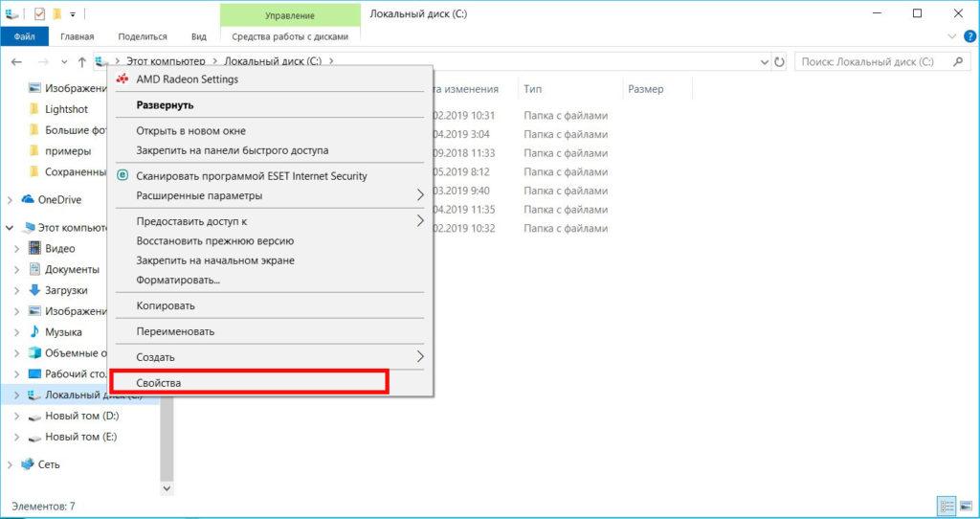Open the Файл ribbon tab
Image resolution: width=980 pixels, height=519 pixels.
pyautogui.click(x=24, y=36)
